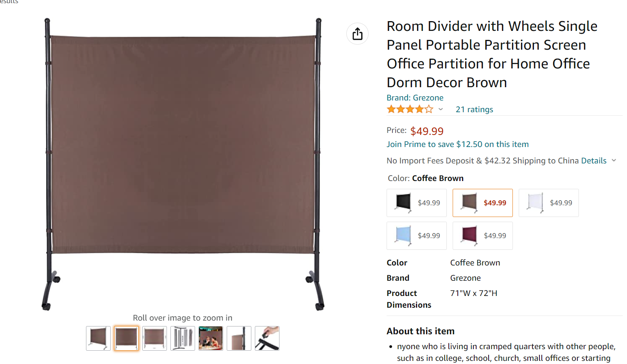The height and width of the screenshot is (364, 627).
Task: Select the black color swatch option
Action: click(417, 203)
